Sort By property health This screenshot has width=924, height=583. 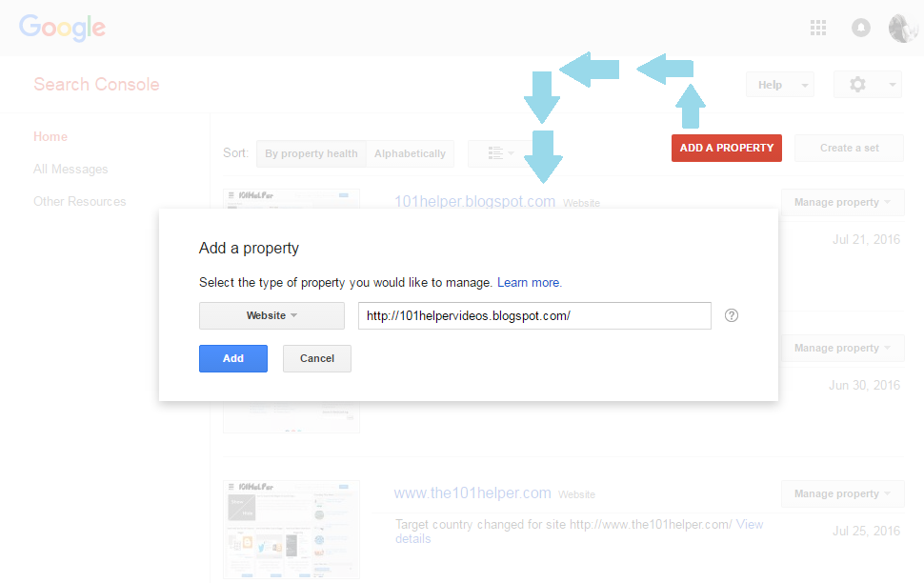(x=311, y=153)
